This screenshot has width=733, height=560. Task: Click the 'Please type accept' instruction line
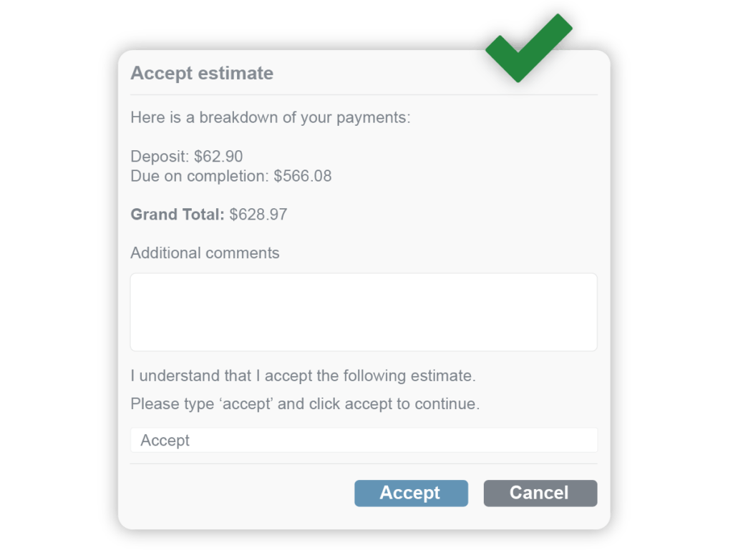[x=305, y=404]
